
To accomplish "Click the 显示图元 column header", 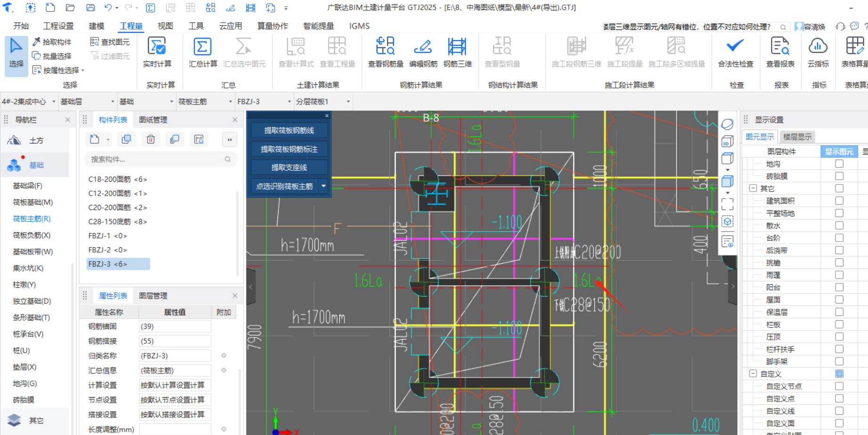I will point(839,151).
